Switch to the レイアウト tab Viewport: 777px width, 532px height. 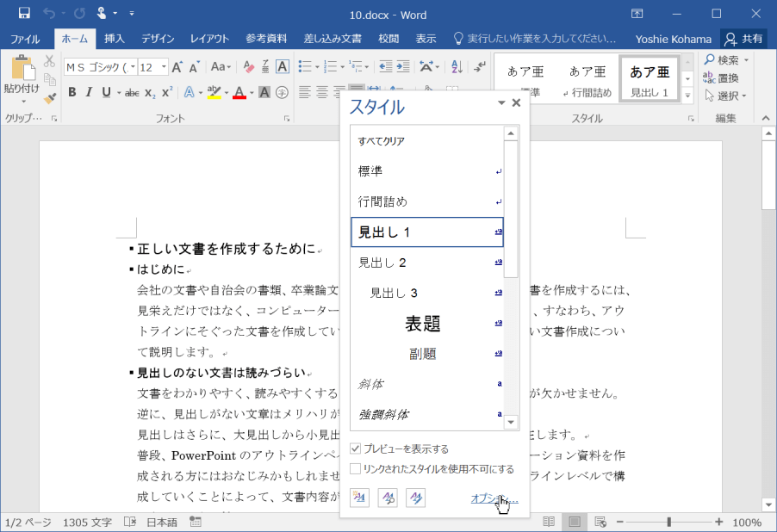point(209,39)
